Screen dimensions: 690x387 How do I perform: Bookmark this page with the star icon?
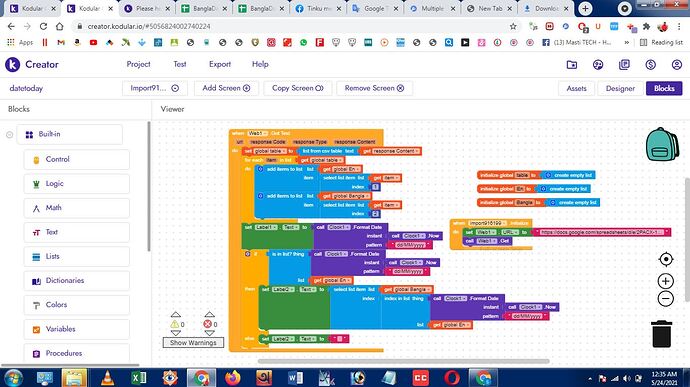pos(513,26)
